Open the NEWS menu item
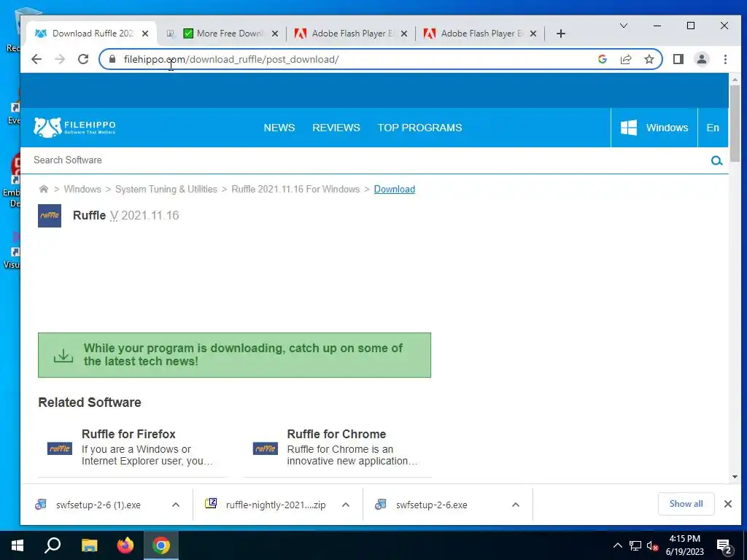The image size is (747, 560). [279, 128]
